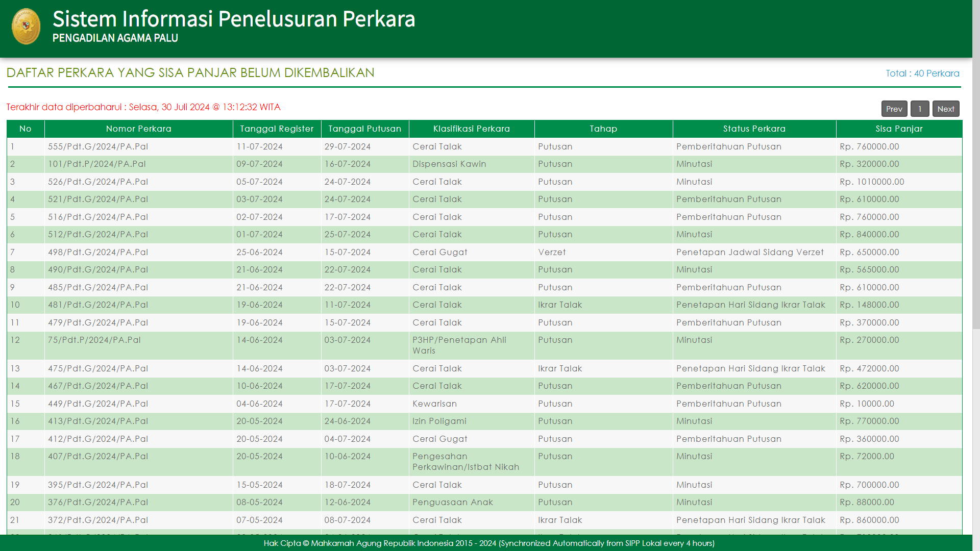Click the Sisa Panjar column header
This screenshot has height=551, width=980.
(898, 129)
